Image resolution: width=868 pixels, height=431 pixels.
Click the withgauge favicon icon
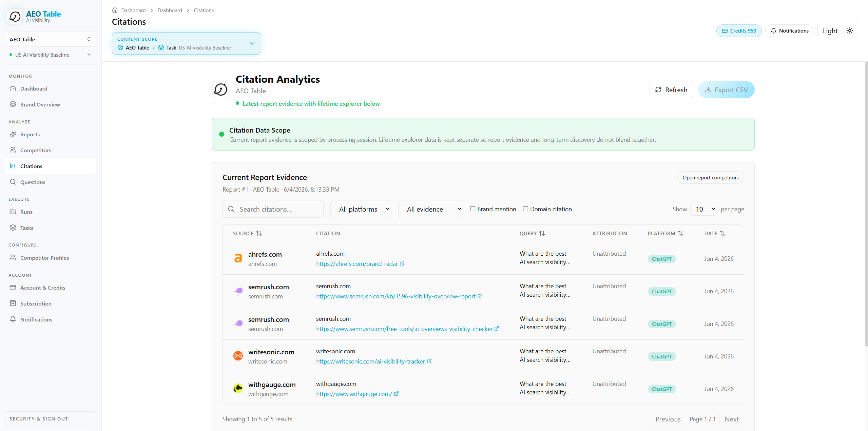coord(238,388)
